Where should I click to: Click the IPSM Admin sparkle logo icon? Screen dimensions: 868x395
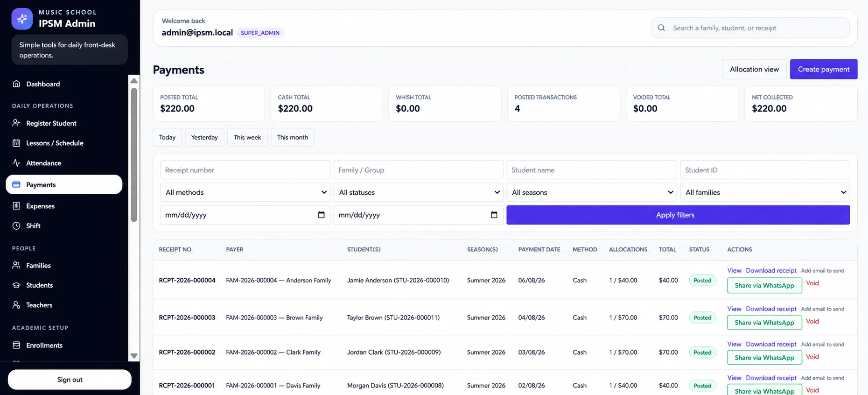pyautogui.click(x=22, y=19)
